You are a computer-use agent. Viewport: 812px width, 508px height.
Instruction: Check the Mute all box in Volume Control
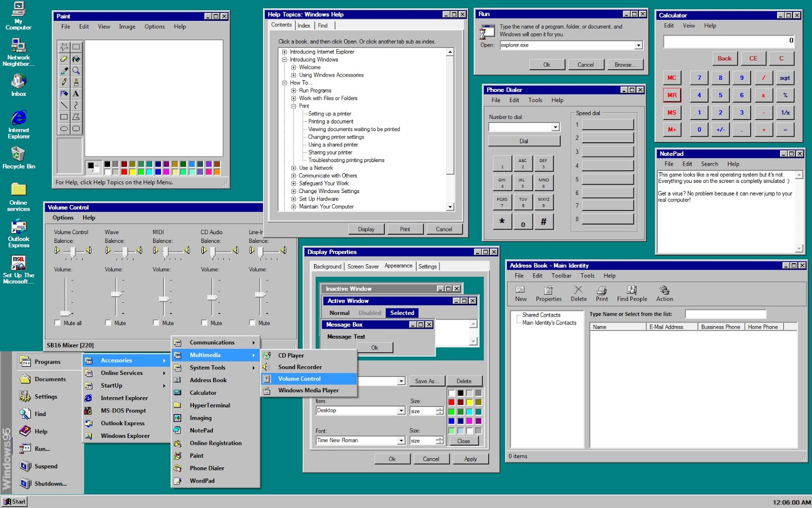click(x=57, y=322)
